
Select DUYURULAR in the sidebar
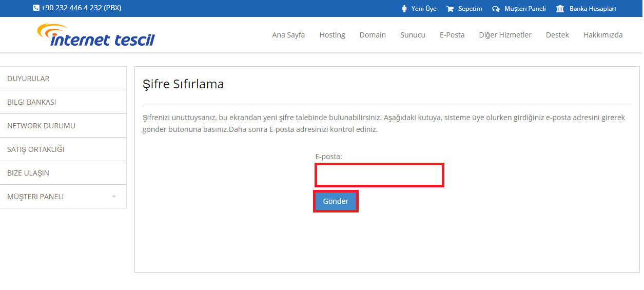pos(63,79)
